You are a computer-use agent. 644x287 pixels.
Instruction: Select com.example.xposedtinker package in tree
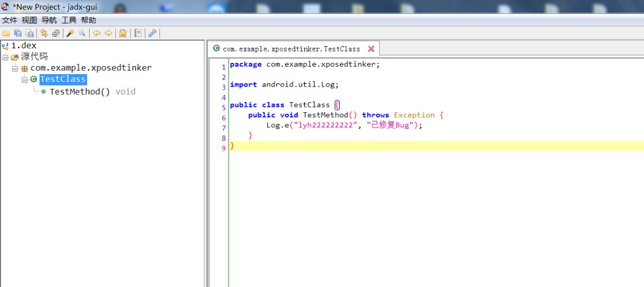[91, 68]
